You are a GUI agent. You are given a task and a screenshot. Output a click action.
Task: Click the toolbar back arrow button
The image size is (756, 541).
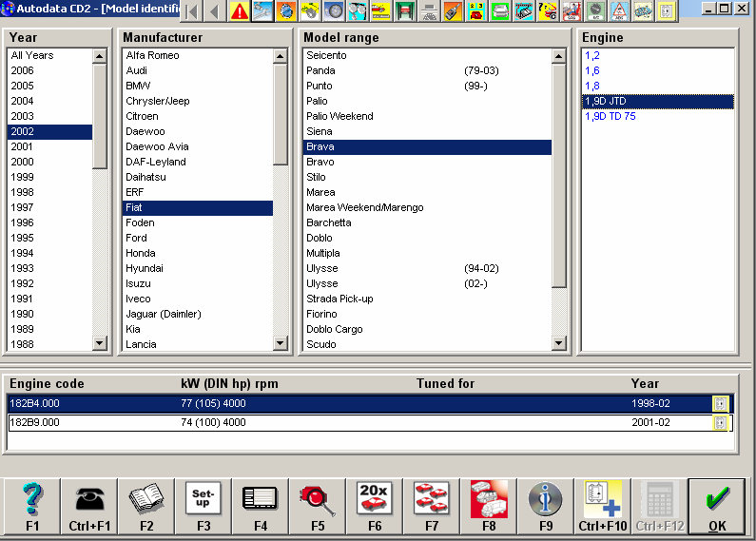click(x=216, y=11)
